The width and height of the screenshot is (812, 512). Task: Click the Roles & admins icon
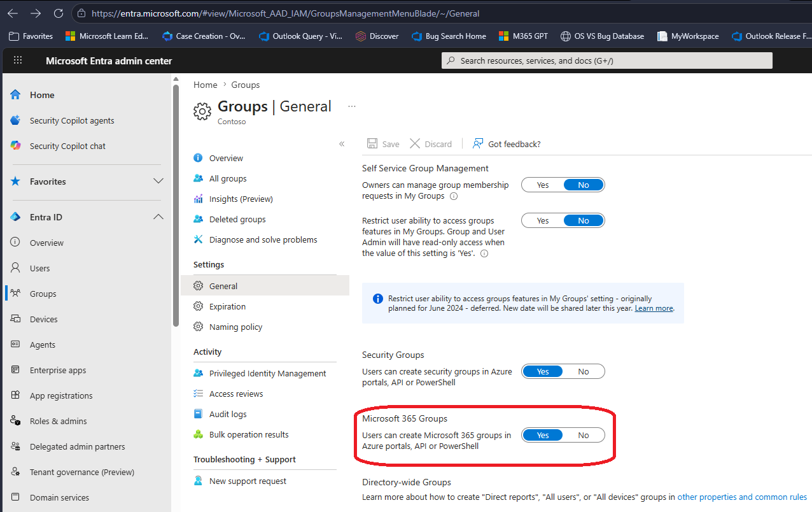pyautogui.click(x=16, y=421)
